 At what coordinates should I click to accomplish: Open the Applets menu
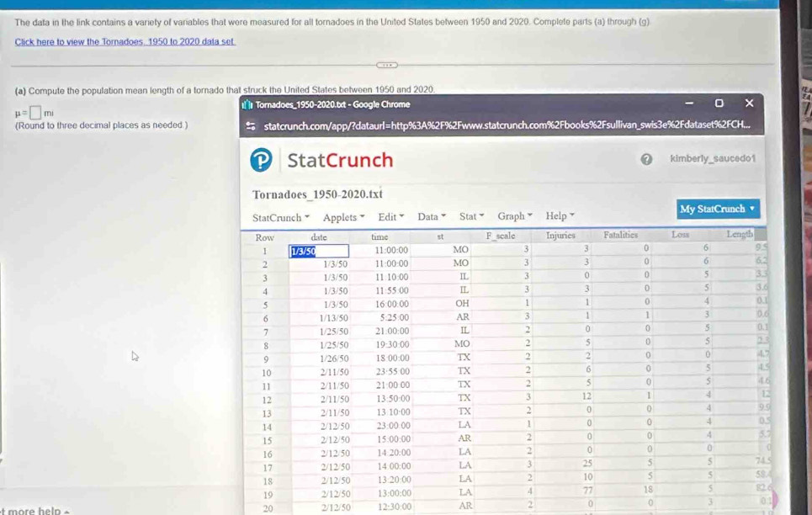pyautogui.click(x=344, y=217)
